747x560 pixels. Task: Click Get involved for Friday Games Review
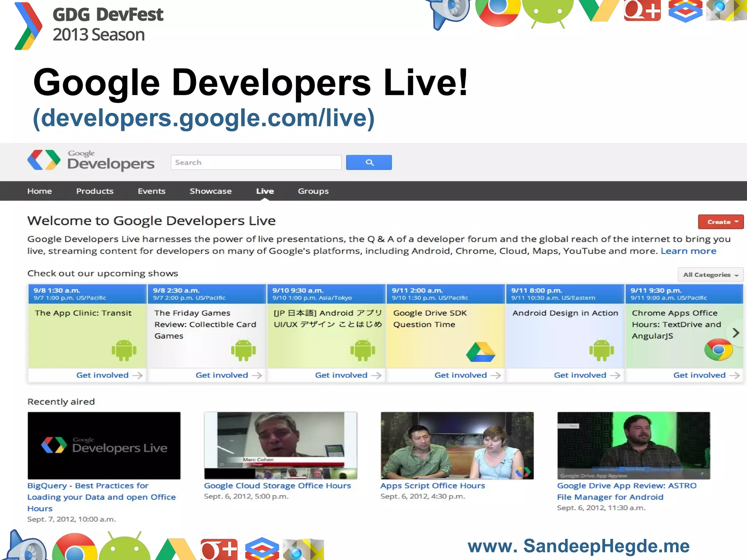pos(229,375)
